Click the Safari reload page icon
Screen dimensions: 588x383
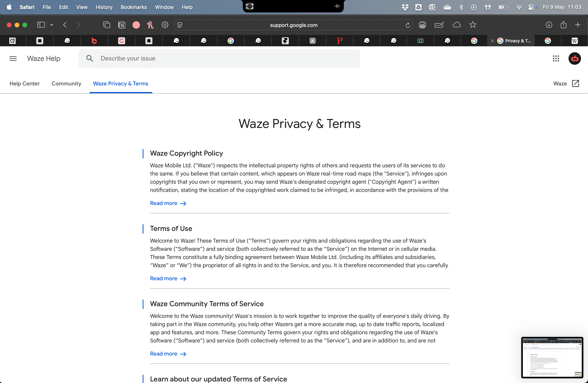[408, 25]
